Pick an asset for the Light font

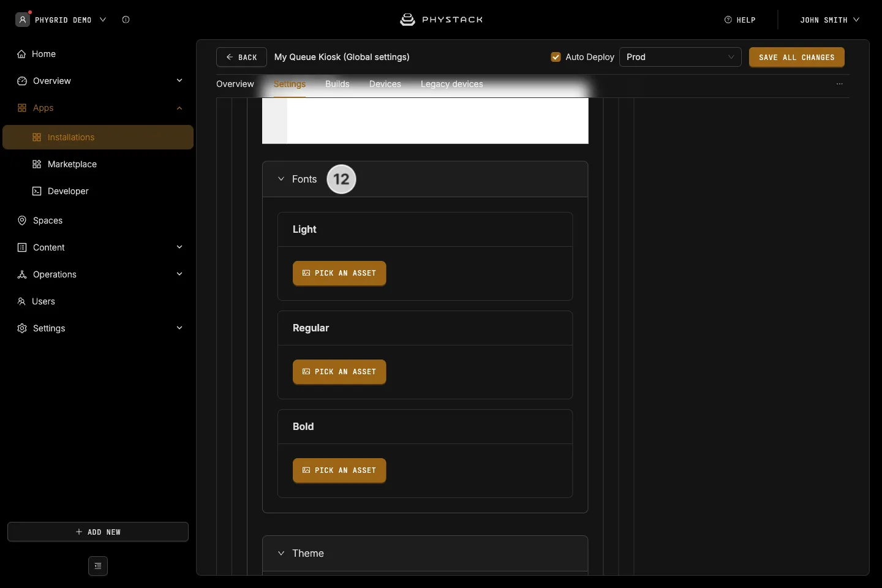(x=339, y=273)
